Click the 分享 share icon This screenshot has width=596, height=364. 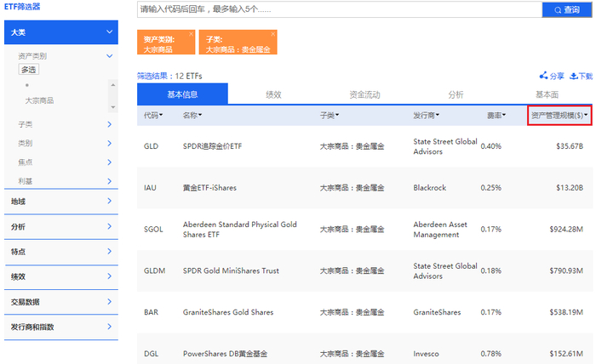click(552, 76)
